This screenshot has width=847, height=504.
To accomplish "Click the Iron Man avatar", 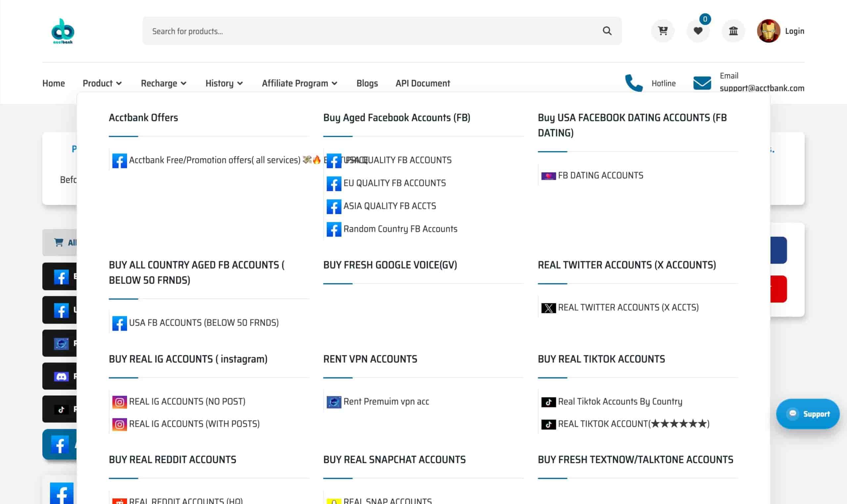I will (768, 31).
